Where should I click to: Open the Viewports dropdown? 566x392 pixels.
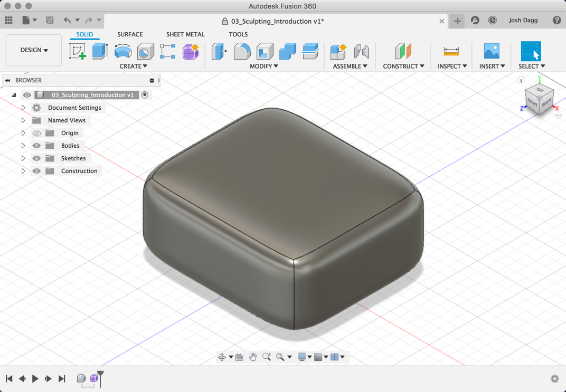pos(337,357)
